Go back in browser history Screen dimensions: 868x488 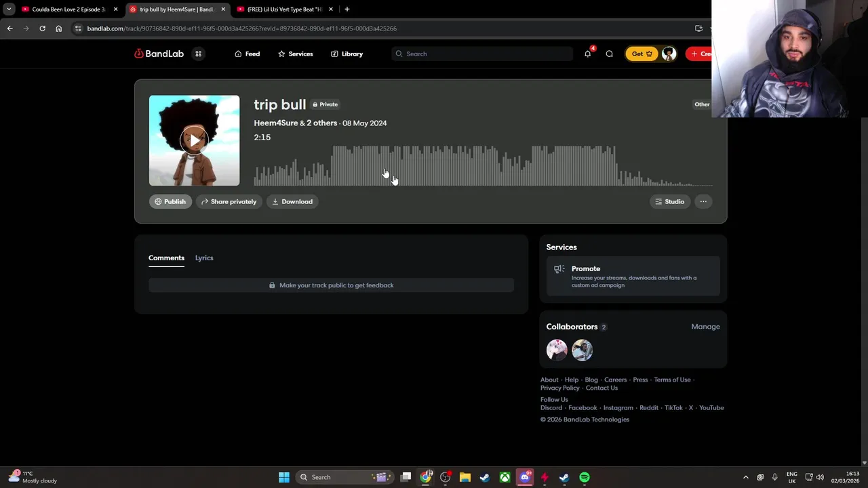pyautogui.click(x=9, y=28)
